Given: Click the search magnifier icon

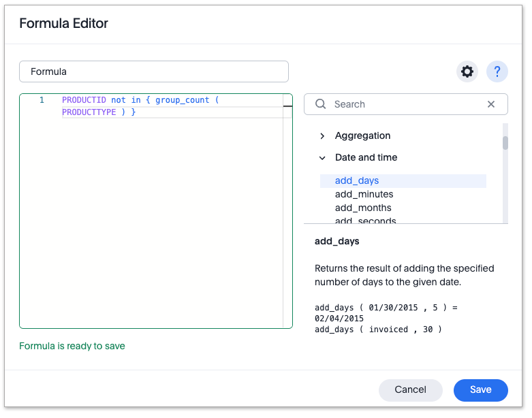Looking at the screenshot, I should 320,104.
